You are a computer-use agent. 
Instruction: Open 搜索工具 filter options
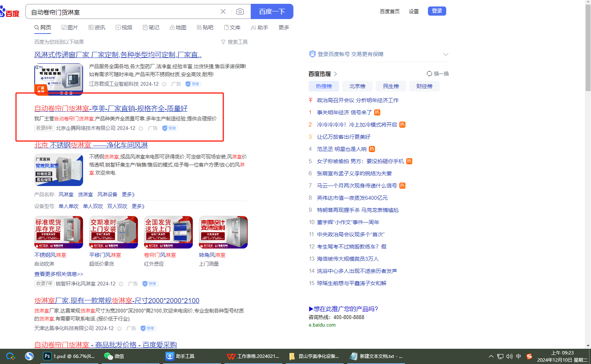[234, 42]
